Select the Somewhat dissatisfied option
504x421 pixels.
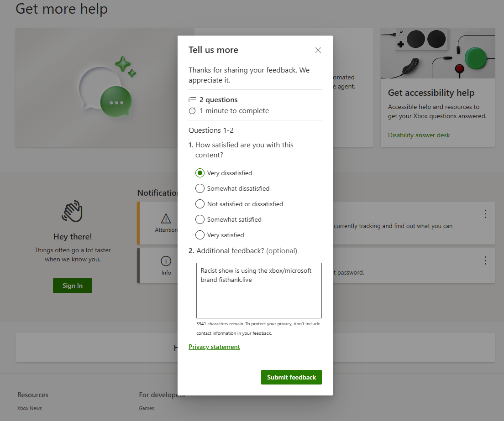[199, 188]
